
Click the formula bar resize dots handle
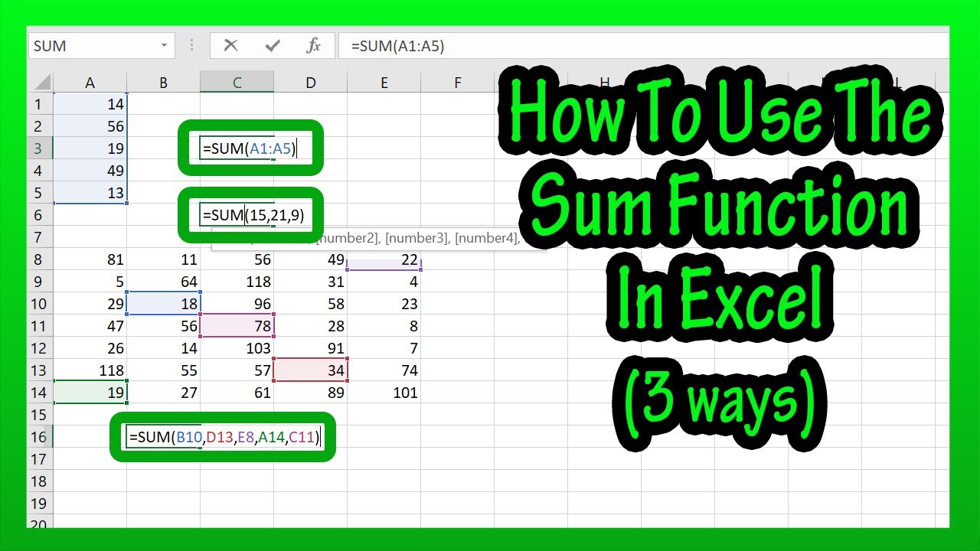191,46
